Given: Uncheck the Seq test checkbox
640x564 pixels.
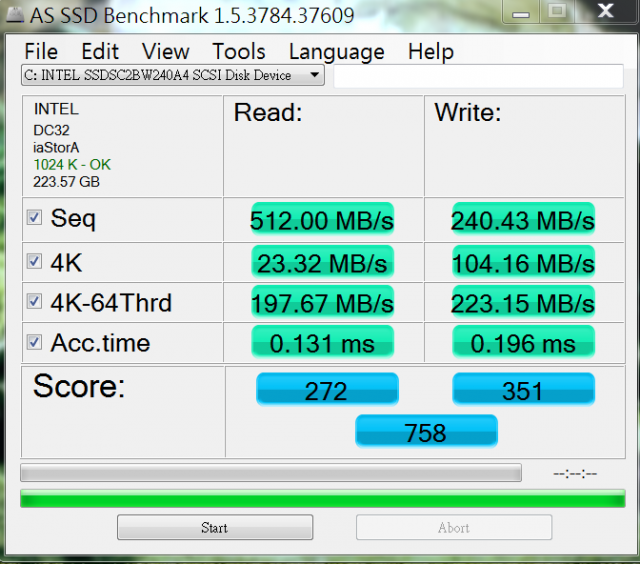Looking at the screenshot, I should [34, 217].
